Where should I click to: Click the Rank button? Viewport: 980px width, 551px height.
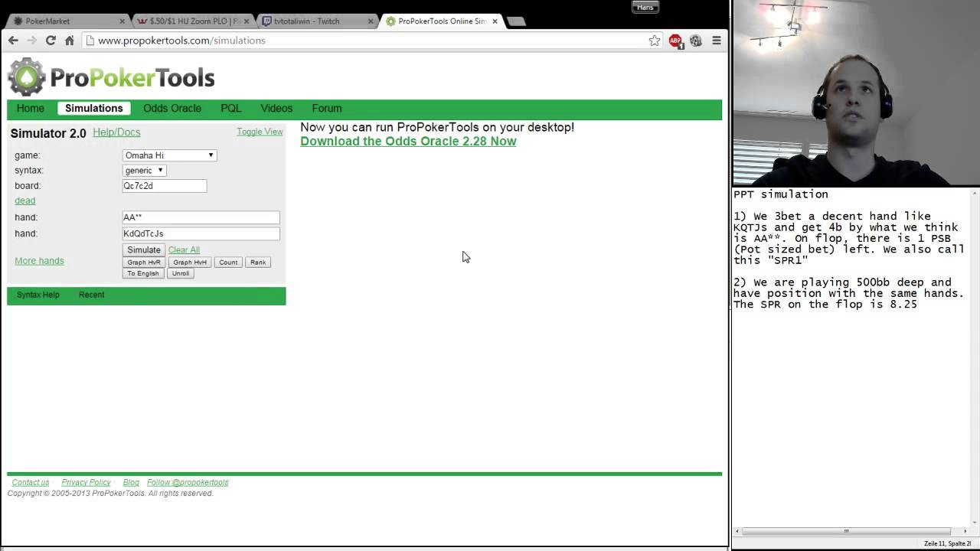click(258, 262)
